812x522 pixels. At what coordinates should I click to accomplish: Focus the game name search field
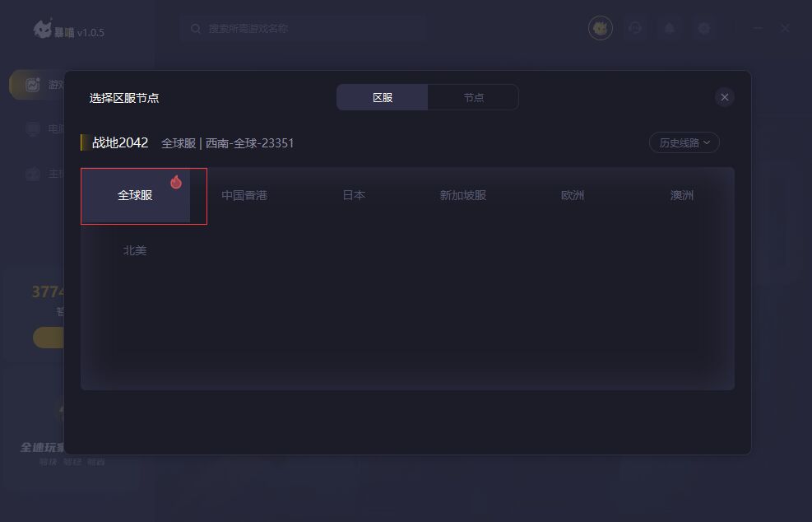point(303,29)
